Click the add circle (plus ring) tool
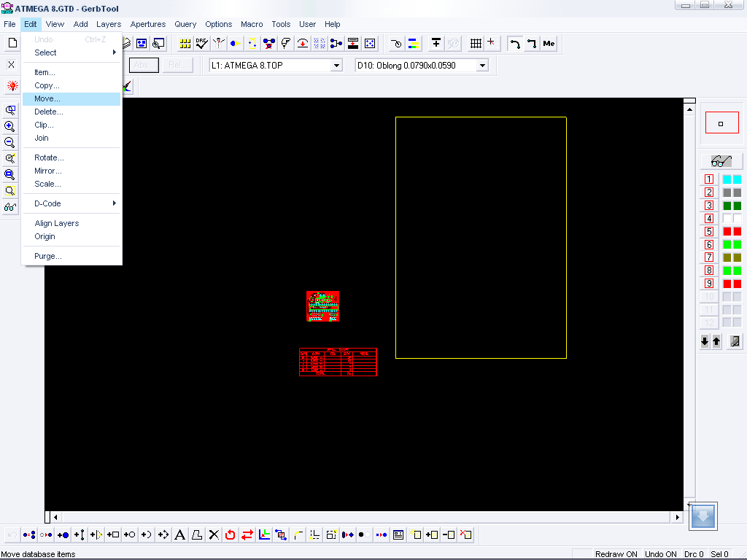 click(x=129, y=534)
